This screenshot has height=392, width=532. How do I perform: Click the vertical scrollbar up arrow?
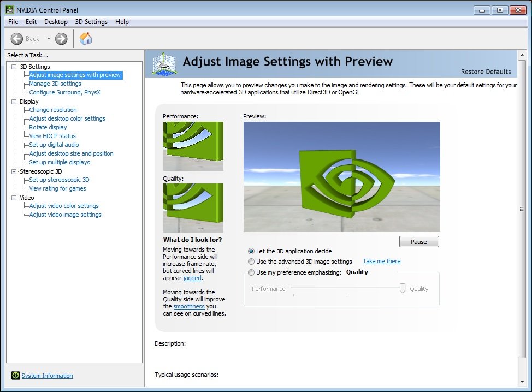pos(522,55)
